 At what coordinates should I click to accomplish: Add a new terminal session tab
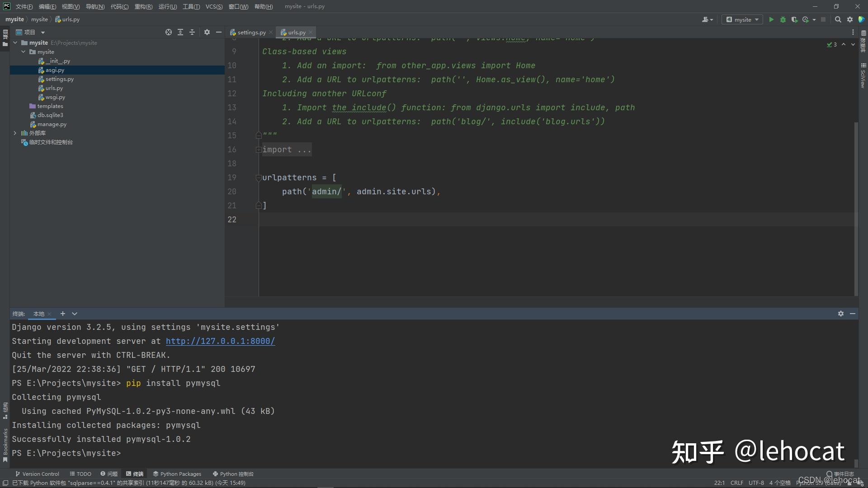[63, 314]
